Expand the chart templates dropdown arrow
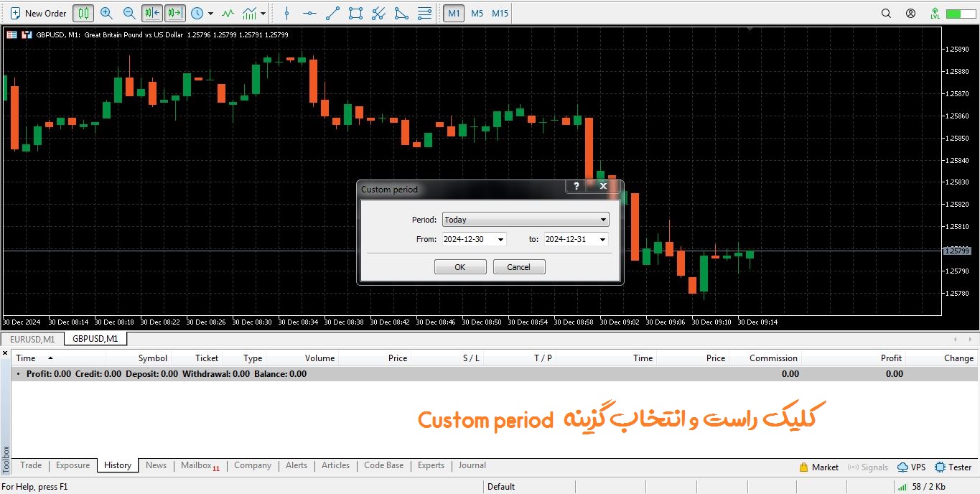 (x=263, y=13)
